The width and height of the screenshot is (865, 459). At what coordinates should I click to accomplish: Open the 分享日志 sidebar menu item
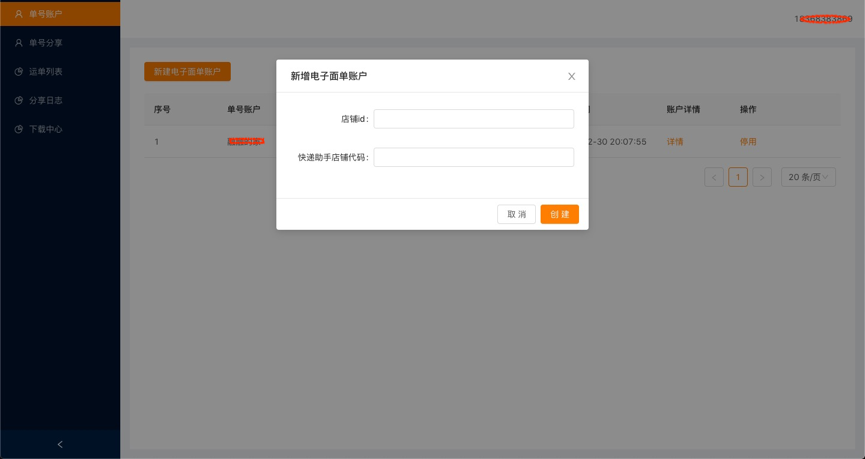tap(60, 100)
